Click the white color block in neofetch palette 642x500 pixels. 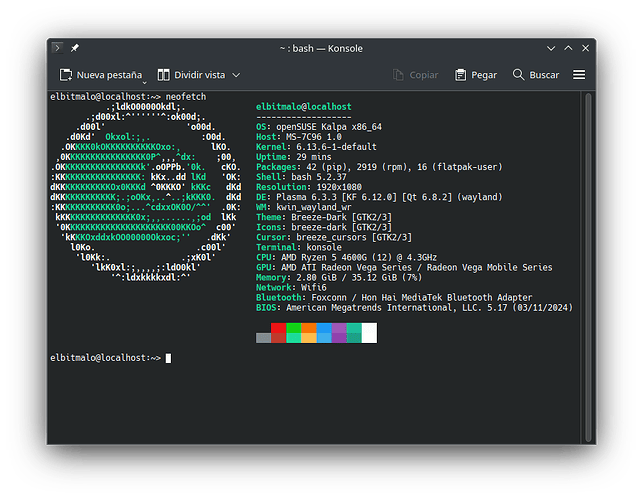tap(369, 332)
